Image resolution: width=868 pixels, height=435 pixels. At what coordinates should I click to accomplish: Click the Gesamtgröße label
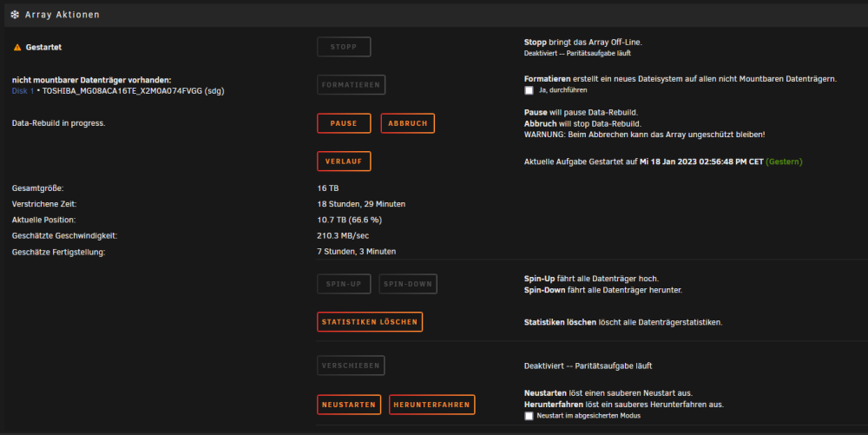tap(37, 188)
